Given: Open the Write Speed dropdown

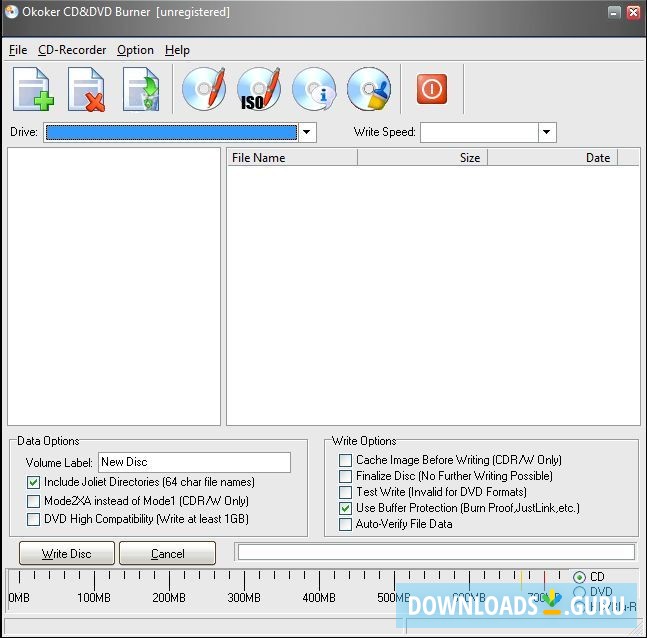Looking at the screenshot, I should [546, 132].
